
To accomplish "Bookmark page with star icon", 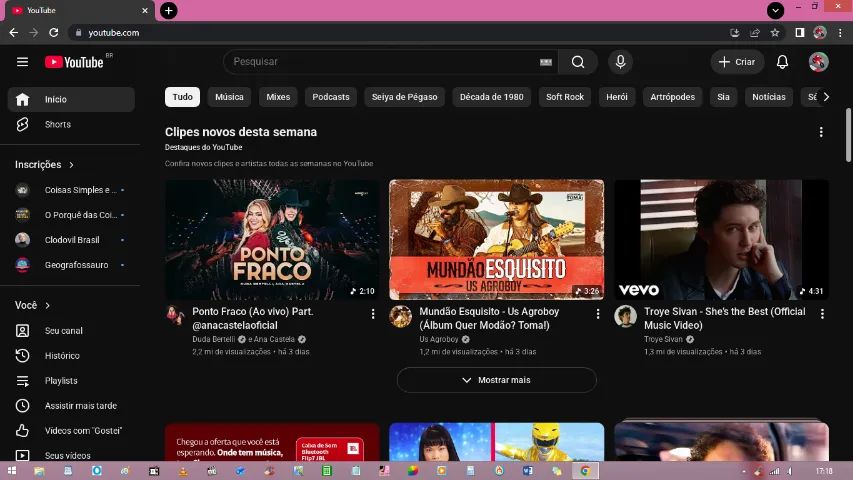I will coord(775,33).
